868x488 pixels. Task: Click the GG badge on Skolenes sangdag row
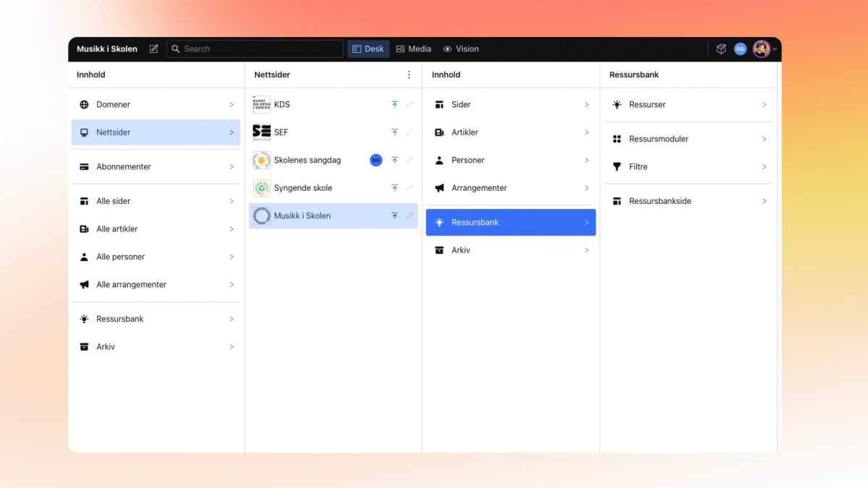tap(376, 160)
